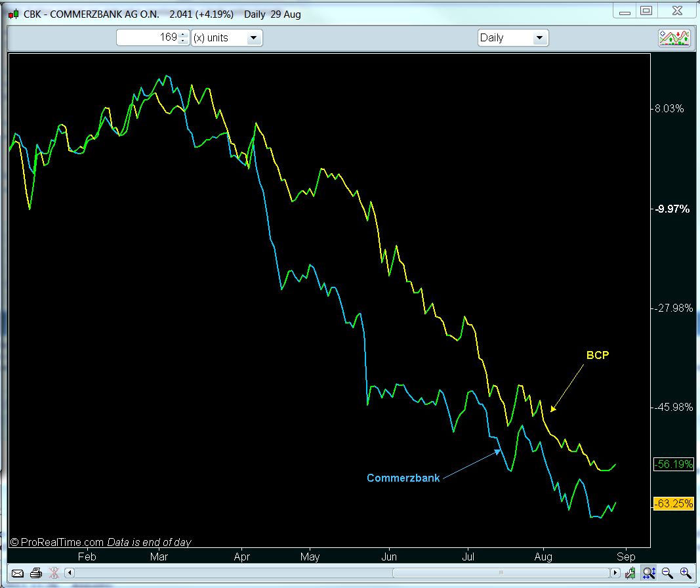Click the Mar date axis label
Viewport: 700px width, 588px height.
(x=159, y=556)
